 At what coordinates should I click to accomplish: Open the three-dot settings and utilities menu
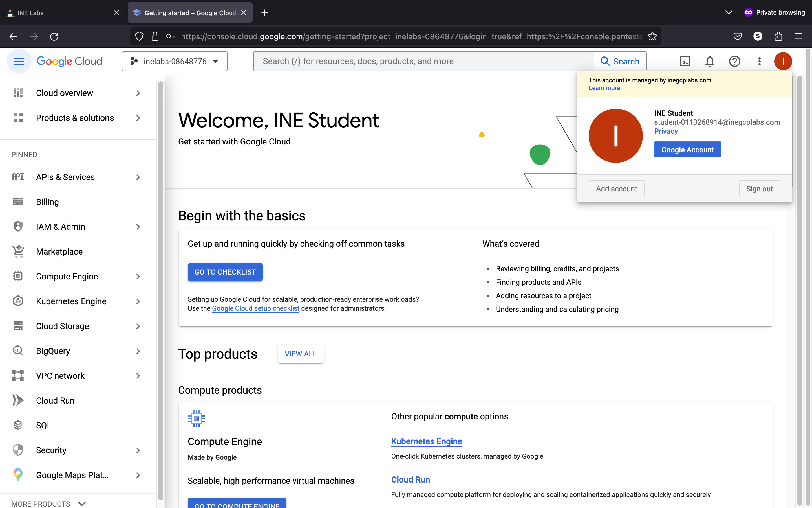[x=759, y=61]
